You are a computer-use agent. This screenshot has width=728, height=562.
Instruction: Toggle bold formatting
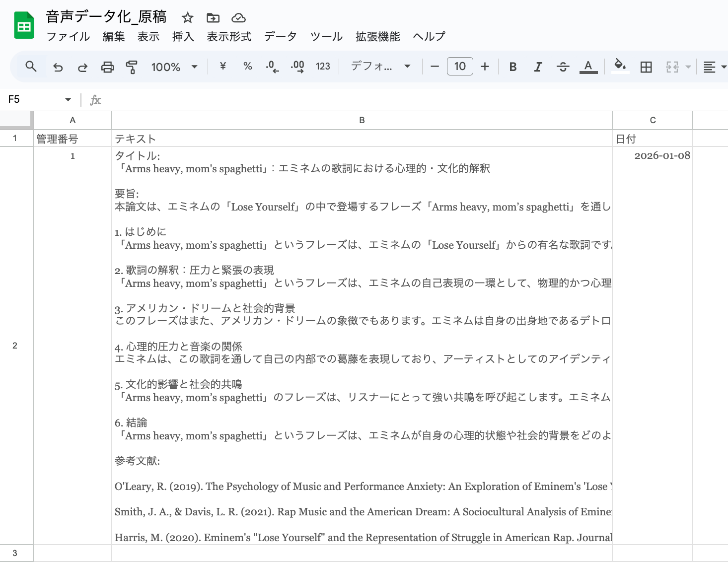(x=513, y=67)
